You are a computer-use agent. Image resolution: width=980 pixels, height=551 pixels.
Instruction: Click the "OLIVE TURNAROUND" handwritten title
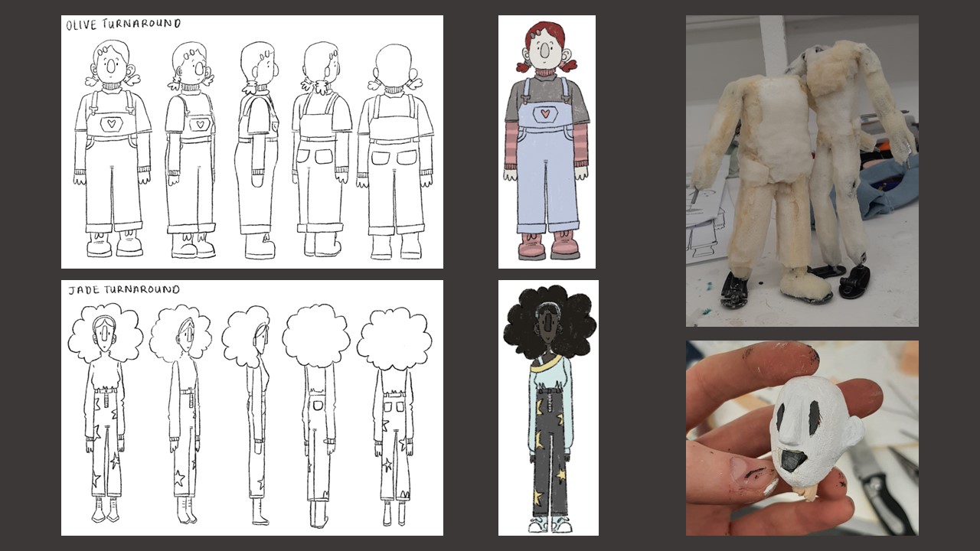123,24
